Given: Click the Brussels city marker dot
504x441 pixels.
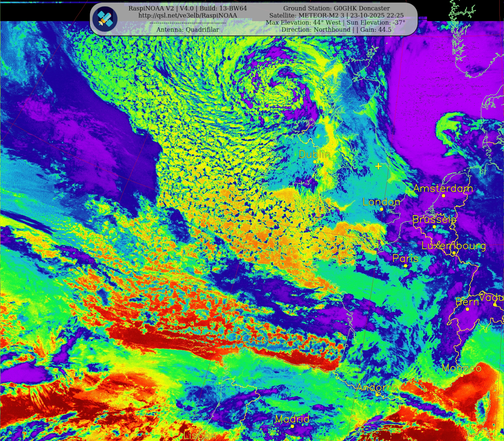Looking at the screenshot, I should [434, 227].
